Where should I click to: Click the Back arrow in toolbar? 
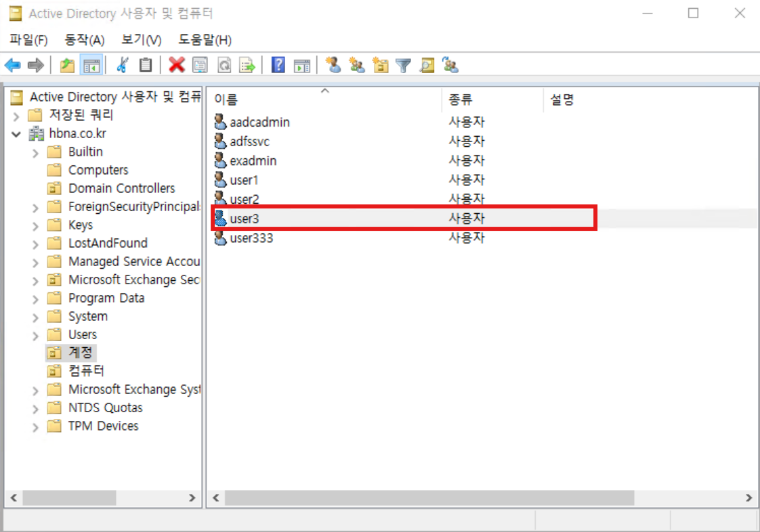point(13,65)
